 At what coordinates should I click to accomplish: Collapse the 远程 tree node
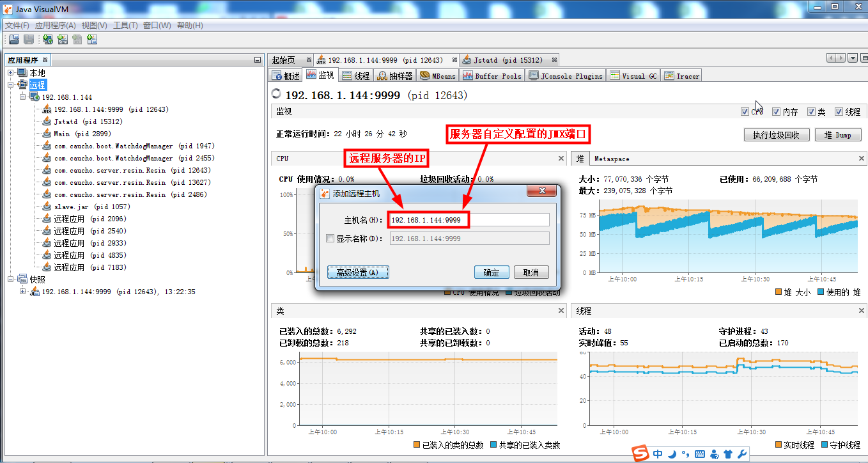pos(10,85)
